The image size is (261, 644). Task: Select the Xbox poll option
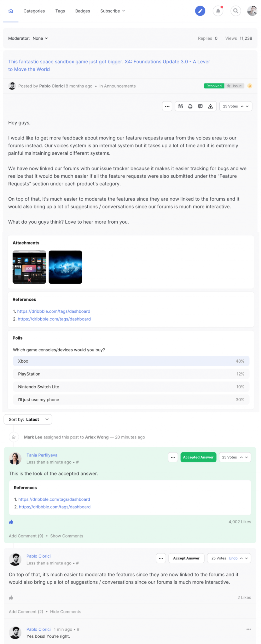click(131, 361)
